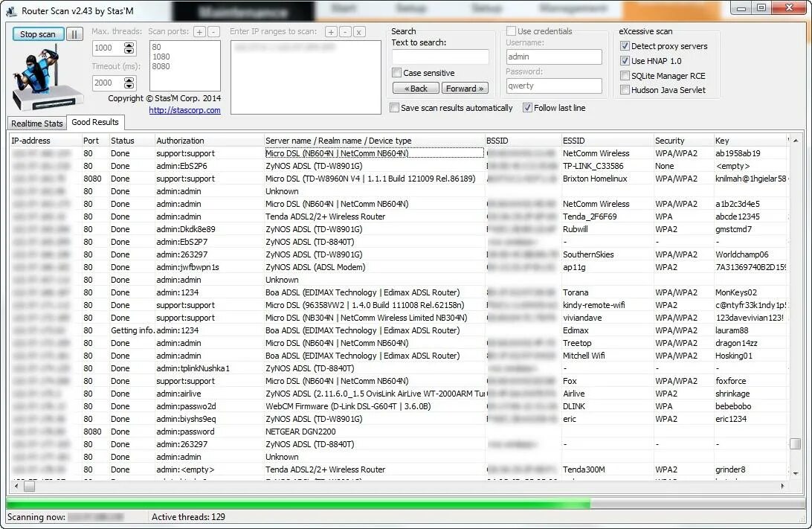Select the Getting info. status cell
This screenshot has height=529, width=812.
pos(132,330)
